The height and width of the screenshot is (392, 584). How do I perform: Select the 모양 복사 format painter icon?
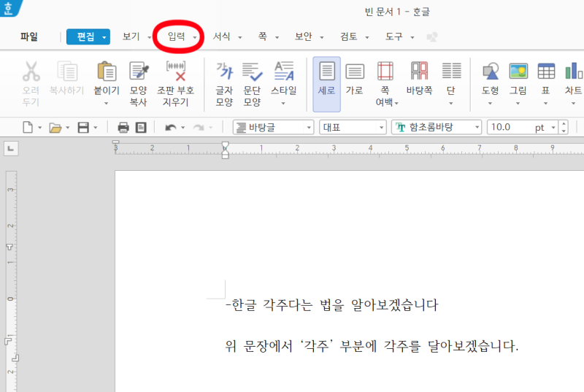(139, 71)
